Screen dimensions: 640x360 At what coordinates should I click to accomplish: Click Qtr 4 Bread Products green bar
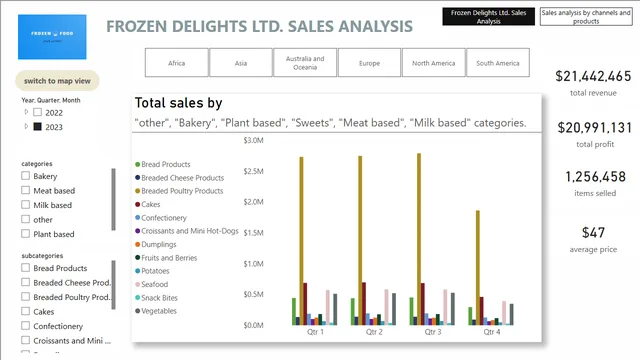[x=470, y=316]
